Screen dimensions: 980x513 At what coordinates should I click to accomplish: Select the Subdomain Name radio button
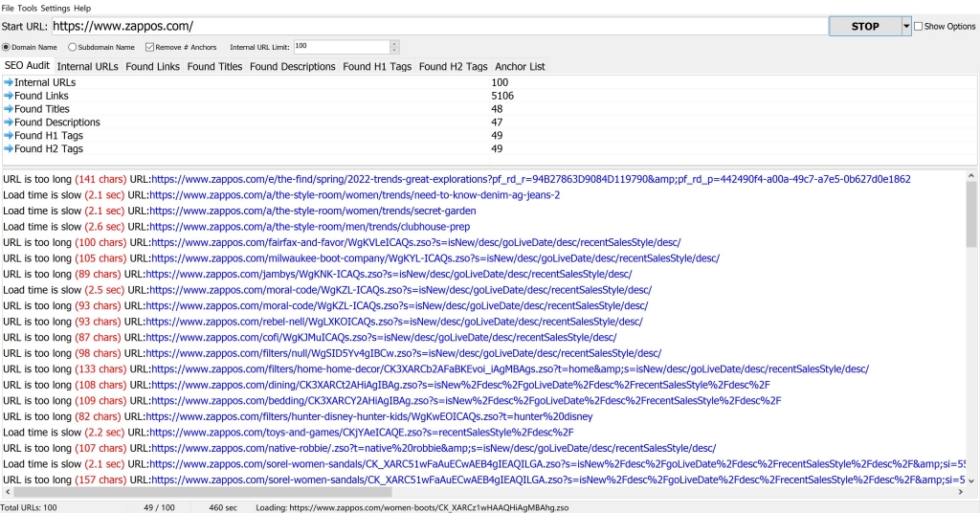coord(72,47)
